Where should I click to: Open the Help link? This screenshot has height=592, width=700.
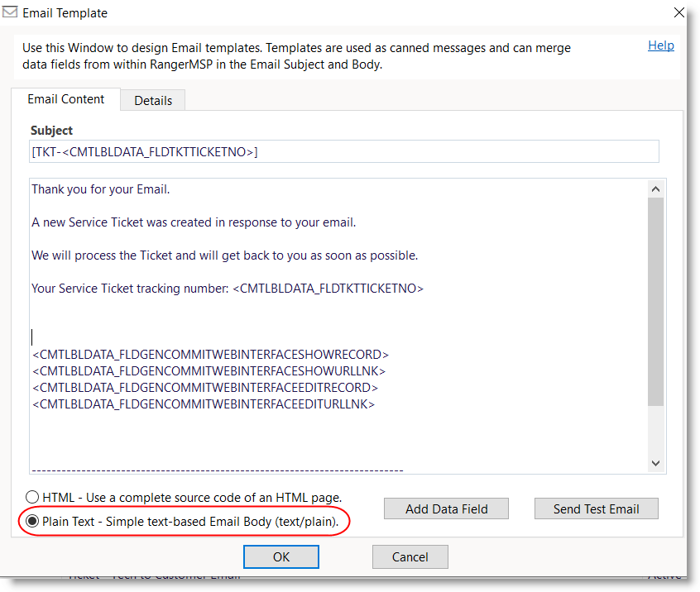pyautogui.click(x=660, y=45)
